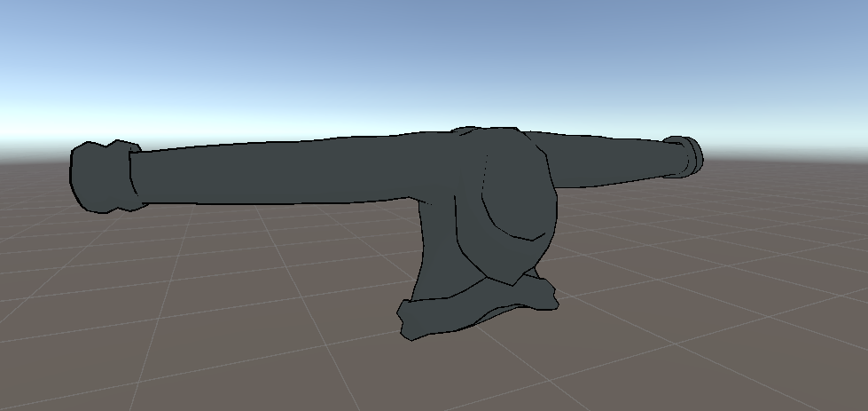
Task: Pick the model's base plate near the floor
Action: 476,307
